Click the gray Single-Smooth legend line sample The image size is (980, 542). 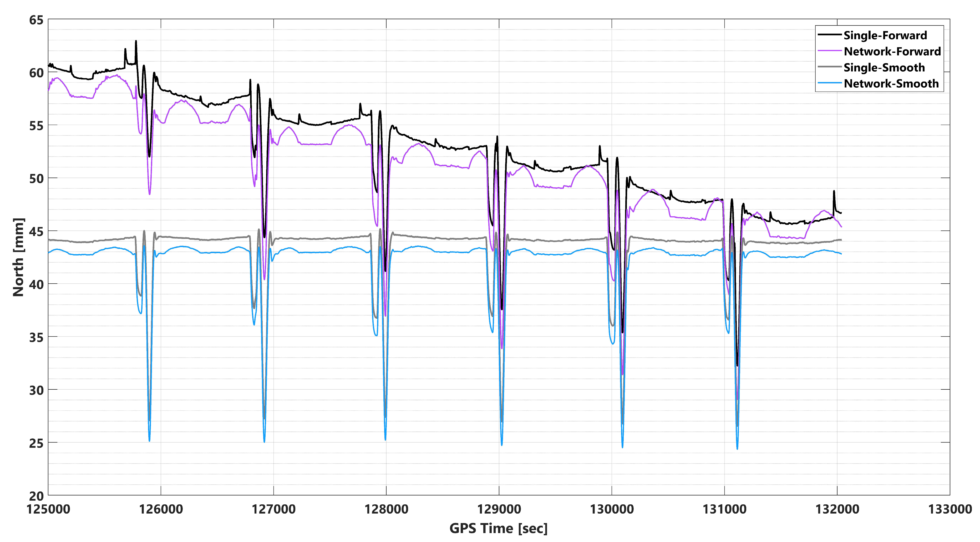[x=829, y=67]
